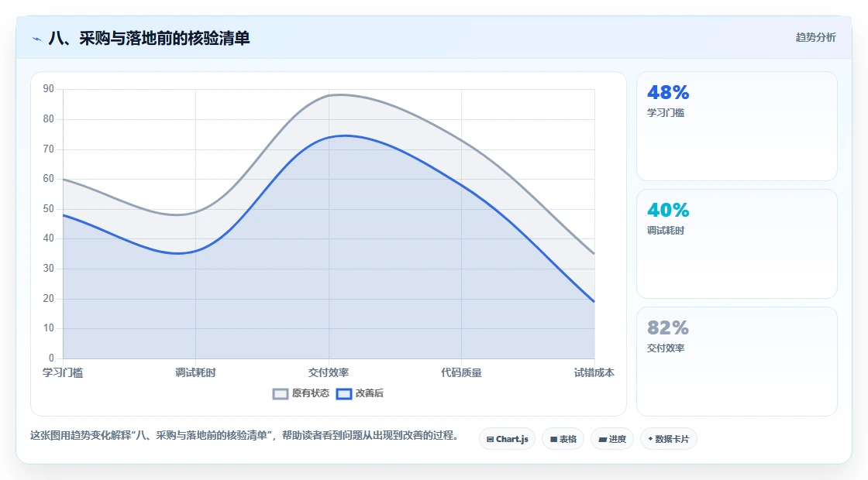Select the Chart.js tag

point(507,439)
